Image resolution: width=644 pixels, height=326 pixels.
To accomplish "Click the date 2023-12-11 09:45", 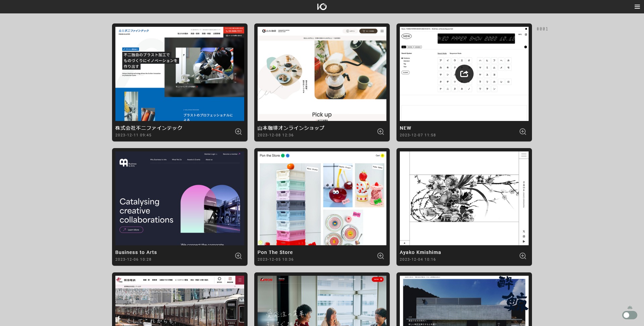I will pos(133,135).
